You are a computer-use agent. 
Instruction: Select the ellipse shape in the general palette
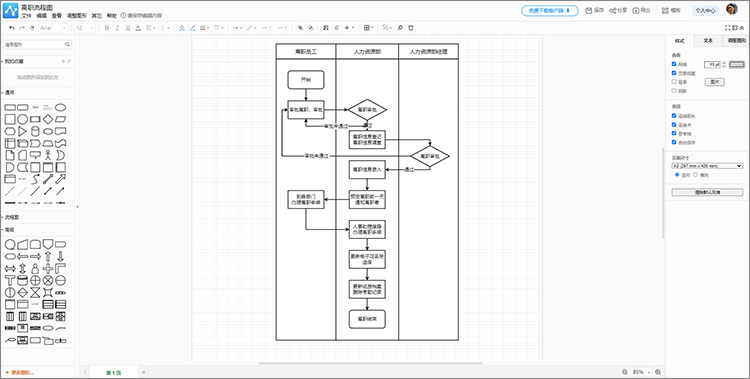pyautogui.click(x=60, y=107)
